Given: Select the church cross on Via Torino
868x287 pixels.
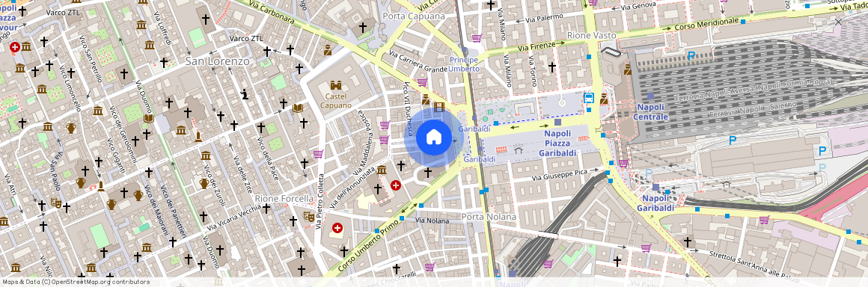Looking at the screenshot, I should 551,67.
